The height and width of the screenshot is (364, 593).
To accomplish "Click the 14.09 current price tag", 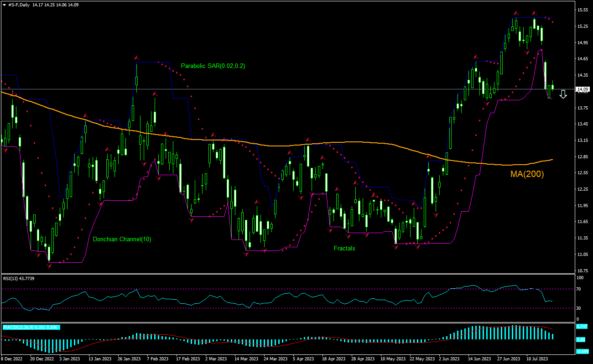I will 582,89.
